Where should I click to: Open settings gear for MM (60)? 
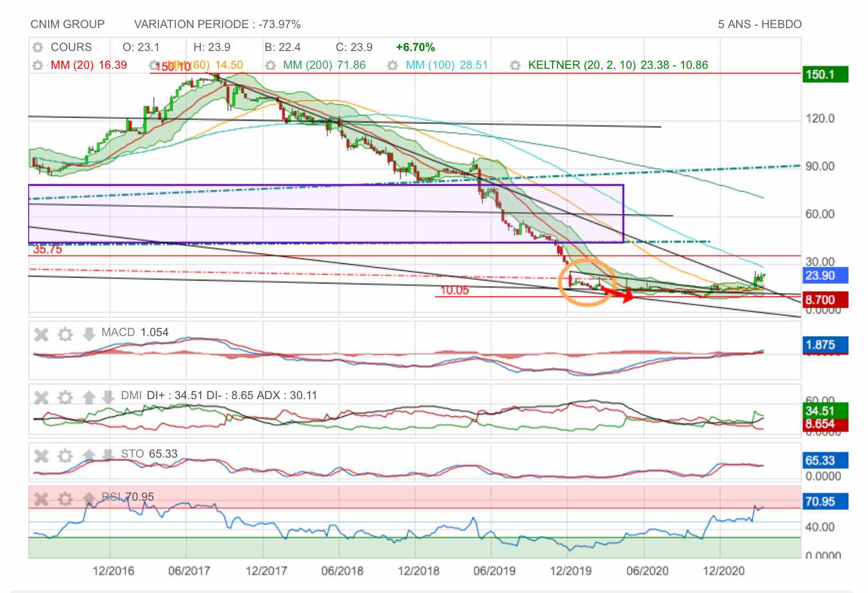154,65
